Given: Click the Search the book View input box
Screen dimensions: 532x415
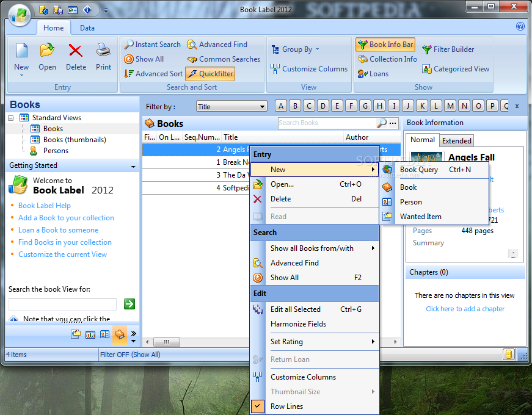Looking at the screenshot, I should 62,304.
